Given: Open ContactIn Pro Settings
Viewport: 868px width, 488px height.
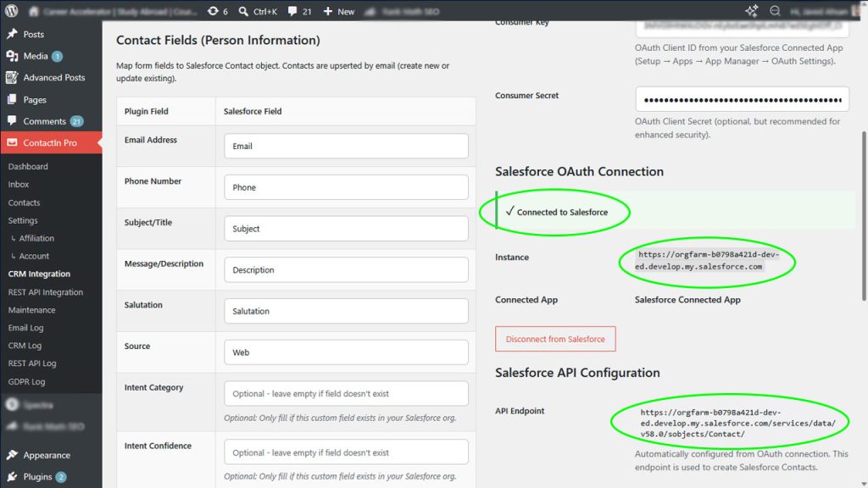Looking at the screenshot, I should click(x=23, y=220).
